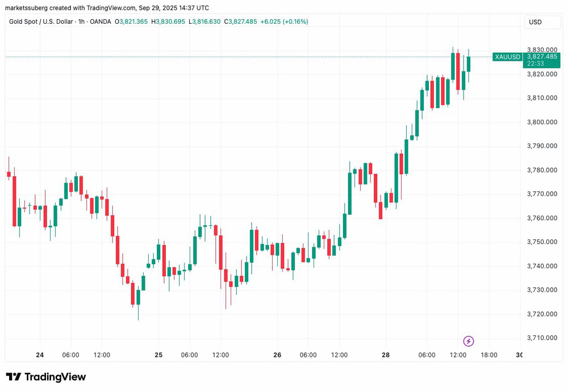Click the purple lightning bolt event icon

[x=469, y=341]
